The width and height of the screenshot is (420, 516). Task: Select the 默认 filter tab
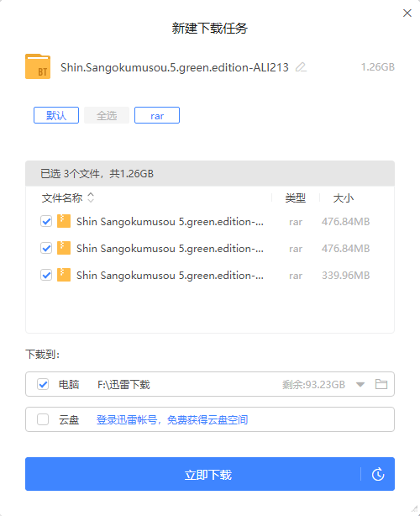[56, 115]
